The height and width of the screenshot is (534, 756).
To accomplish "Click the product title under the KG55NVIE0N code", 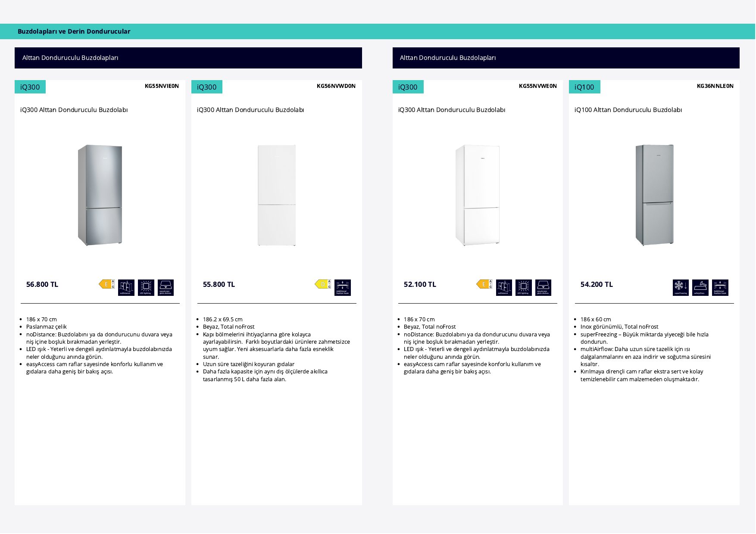I will point(74,110).
